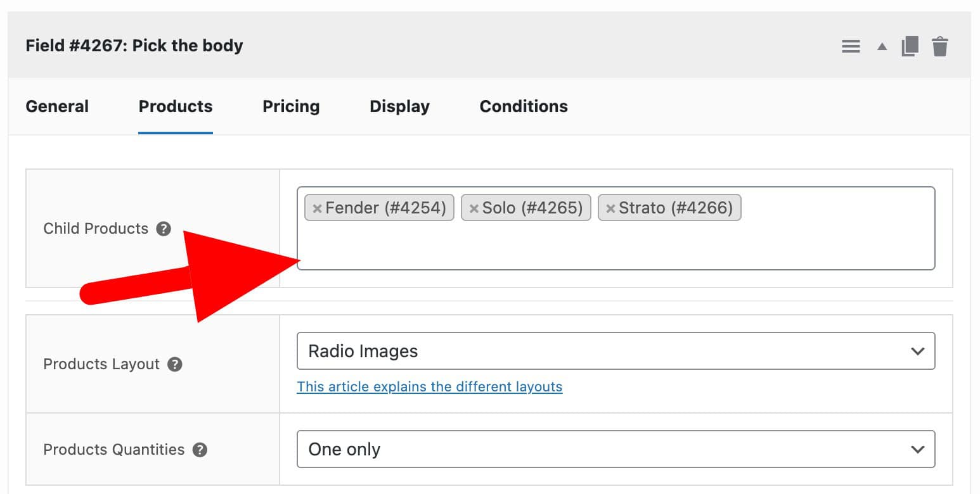Open the field options hamburger menu

(850, 45)
